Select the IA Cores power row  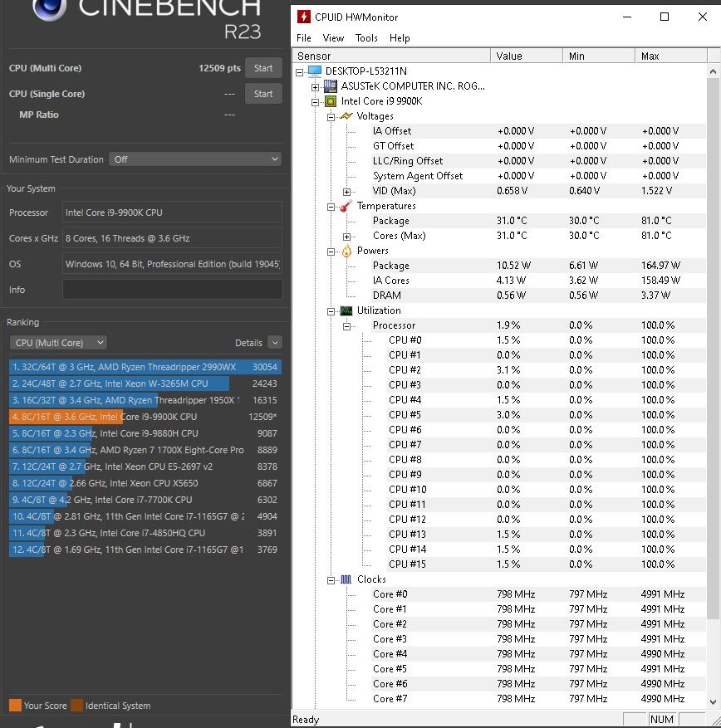click(x=537, y=281)
